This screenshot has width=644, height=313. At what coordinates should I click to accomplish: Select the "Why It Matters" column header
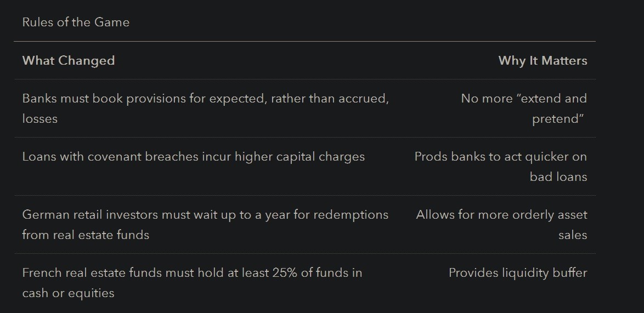tap(543, 60)
